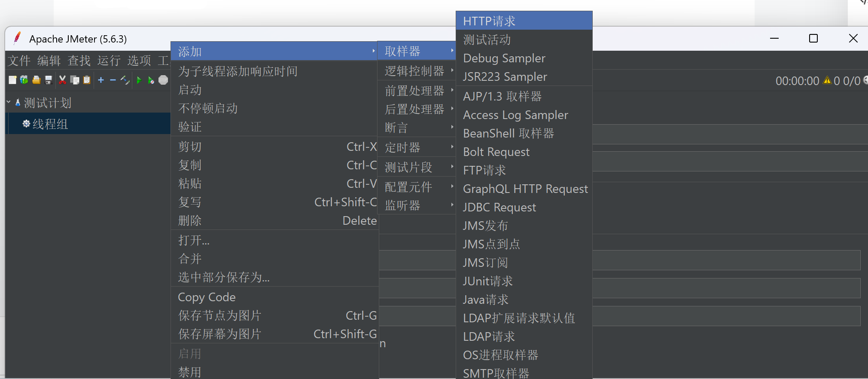Screen dimensions: 868x379
Task: Select the 线程组 tree node
Action: (50, 124)
